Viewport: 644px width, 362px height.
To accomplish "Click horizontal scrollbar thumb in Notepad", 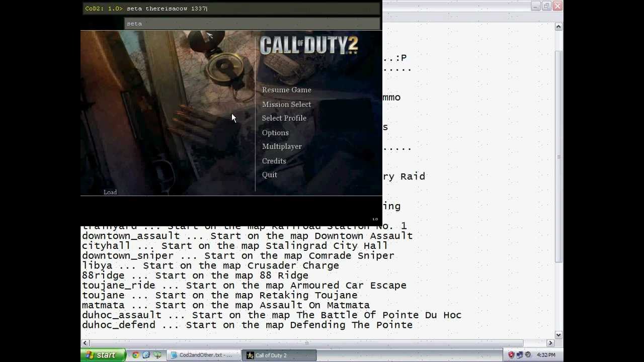I will tap(306, 343).
